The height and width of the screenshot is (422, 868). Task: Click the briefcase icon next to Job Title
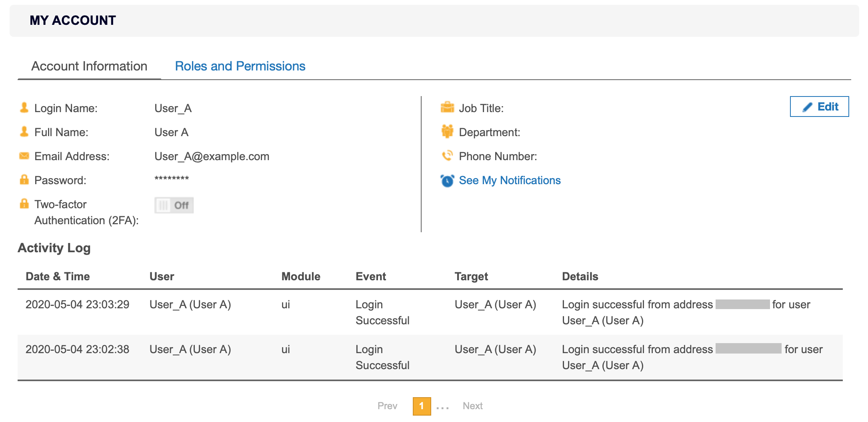448,107
